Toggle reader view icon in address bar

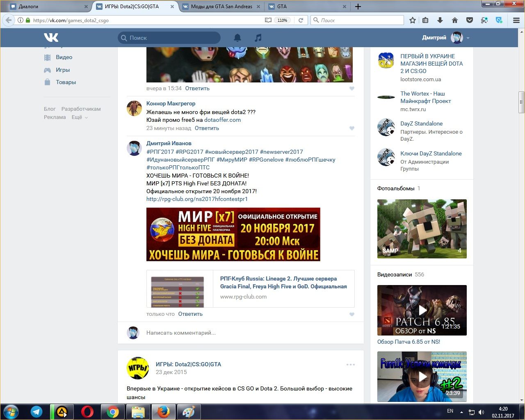pyautogui.click(x=268, y=20)
